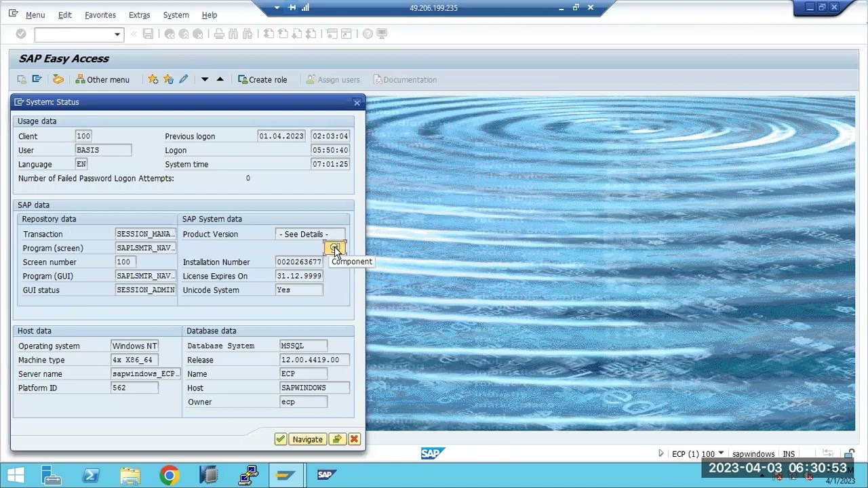Viewport: 868px width, 488px height.
Task: Click the Next Page toolbar icon
Action: (297, 34)
